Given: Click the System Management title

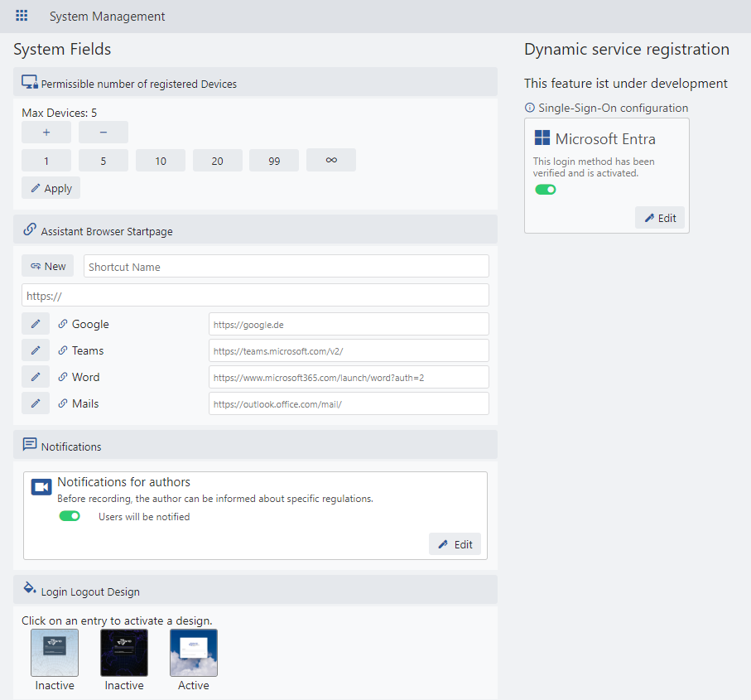Looking at the screenshot, I should point(108,17).
